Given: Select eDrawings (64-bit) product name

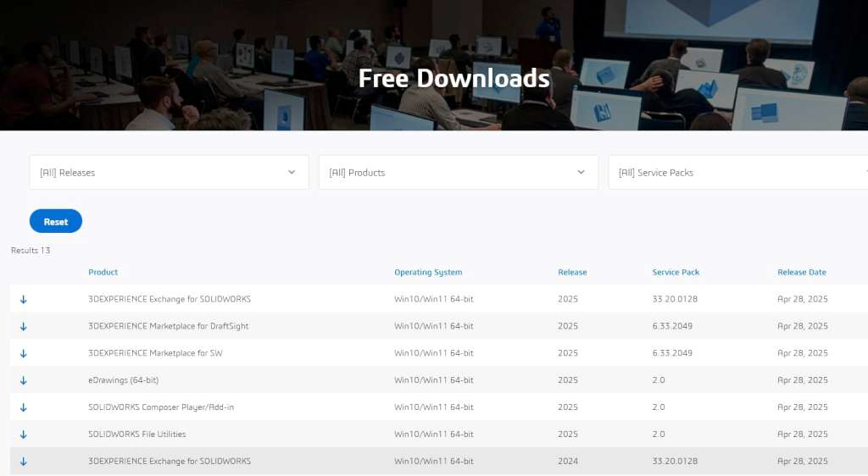Looking at the screenshot, I should click(124, 380).
